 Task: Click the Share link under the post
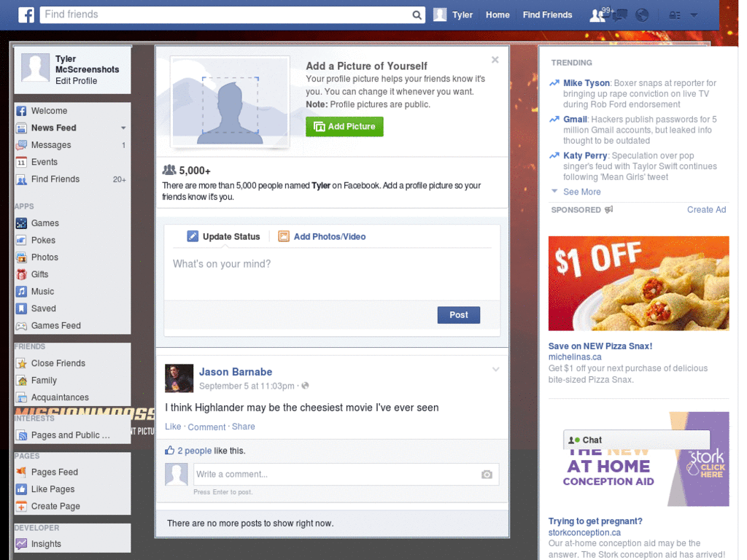[244, 427]
